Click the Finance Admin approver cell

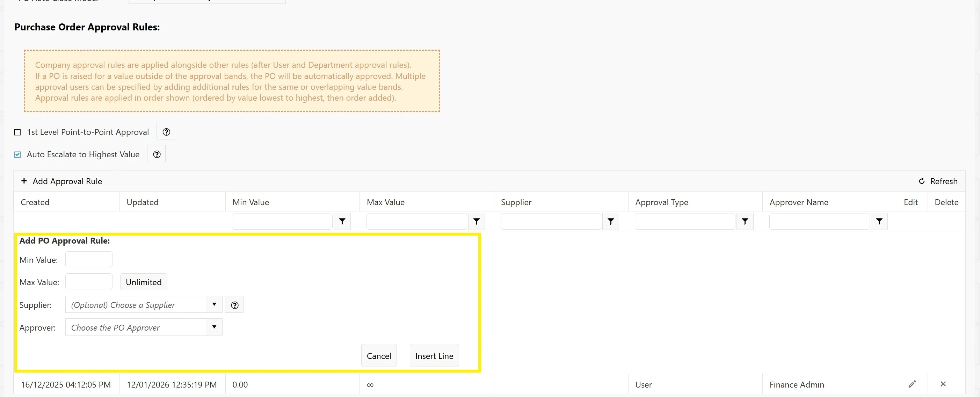(x=829, y=384)
